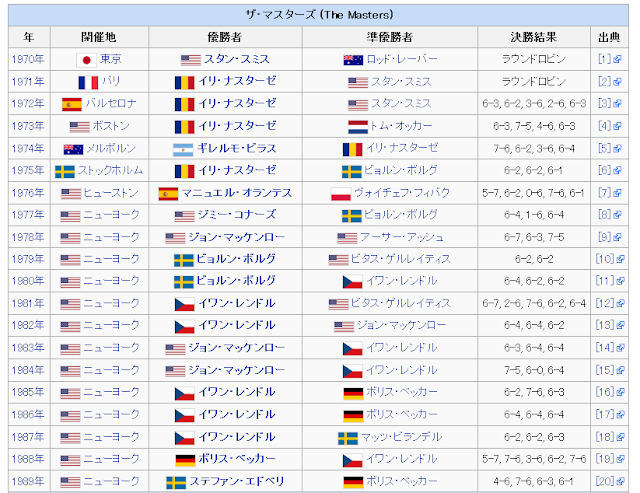Click the Japan flag next to 東京

pos(86,60)
